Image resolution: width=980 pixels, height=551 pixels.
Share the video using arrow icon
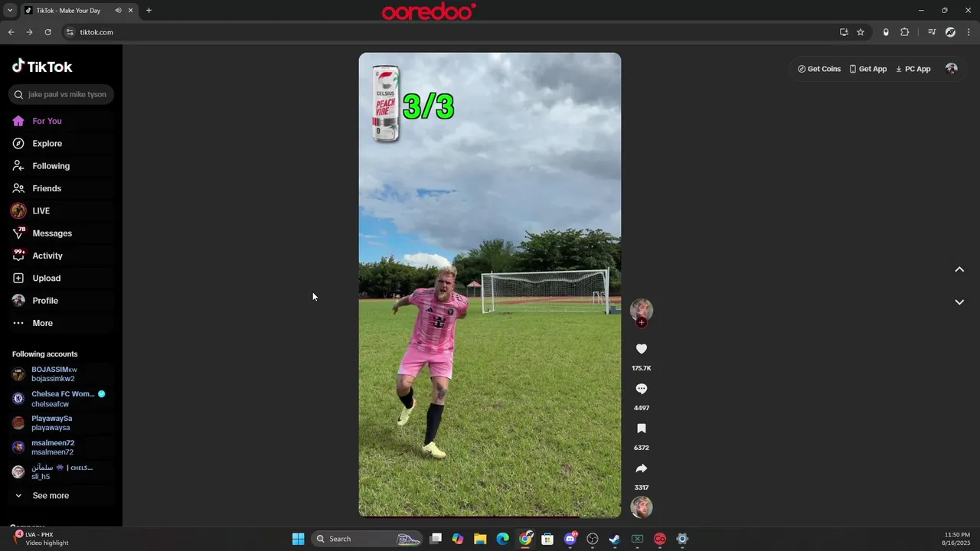pos(642,468)
